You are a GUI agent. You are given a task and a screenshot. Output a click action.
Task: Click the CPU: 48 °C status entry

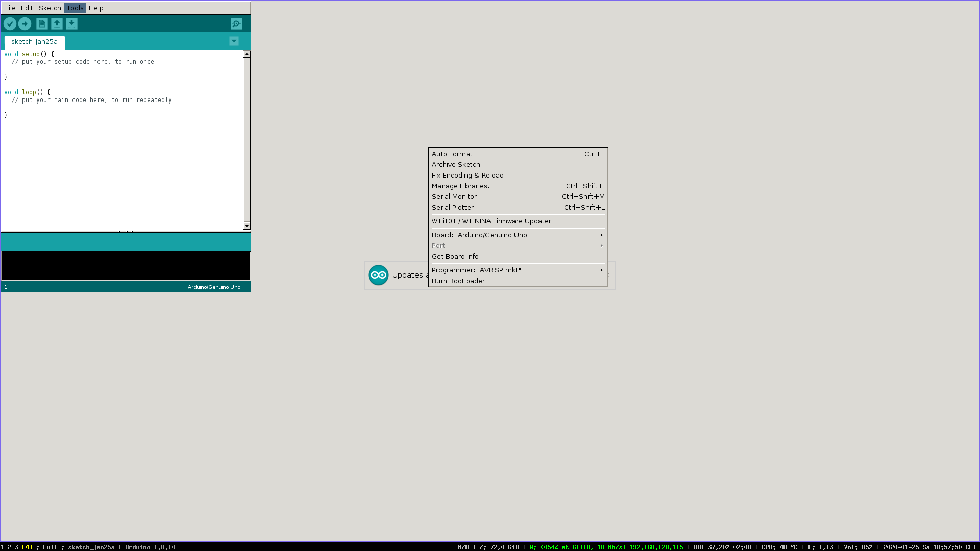tap(779, 547)
